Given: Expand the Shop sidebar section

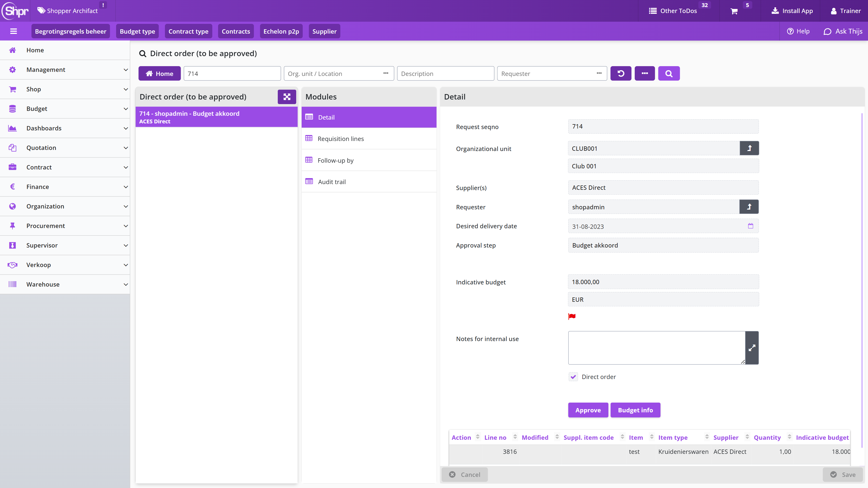Looking at the screenshot, I should pyautogui.click(x=65, y=89).
